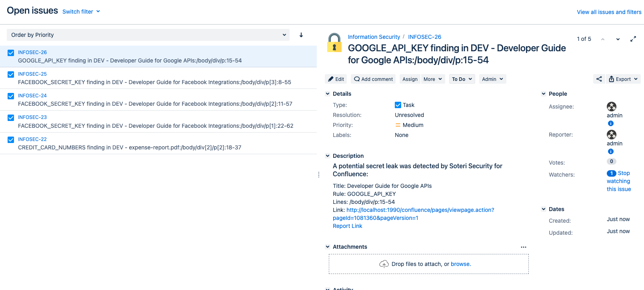Click the checkbox icon for INFOSEC-22
The image size is (644, 290).
pyautogui.click(x=11, y=140)
